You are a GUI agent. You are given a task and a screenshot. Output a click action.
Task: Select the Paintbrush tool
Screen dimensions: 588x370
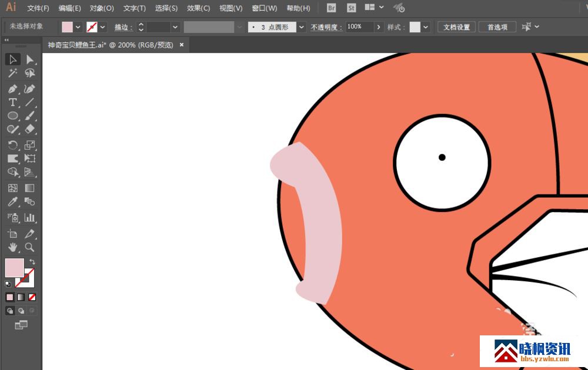coord(29,116)
